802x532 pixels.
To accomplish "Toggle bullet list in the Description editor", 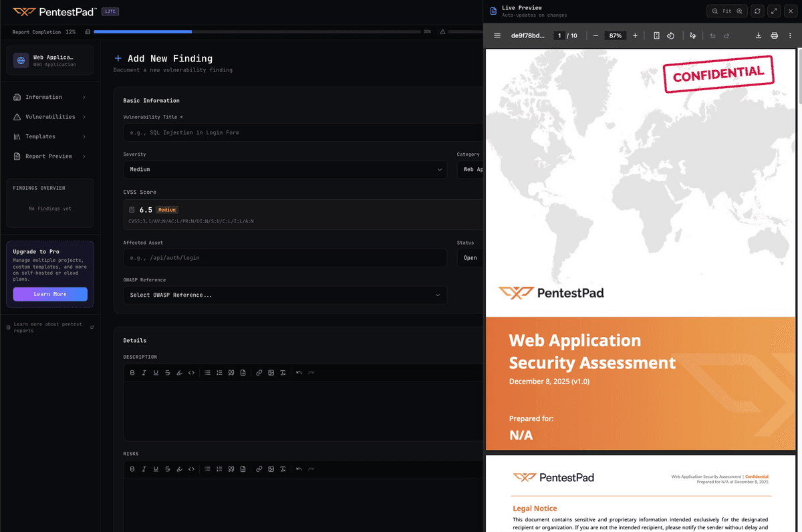I will (x=208, y=372).
